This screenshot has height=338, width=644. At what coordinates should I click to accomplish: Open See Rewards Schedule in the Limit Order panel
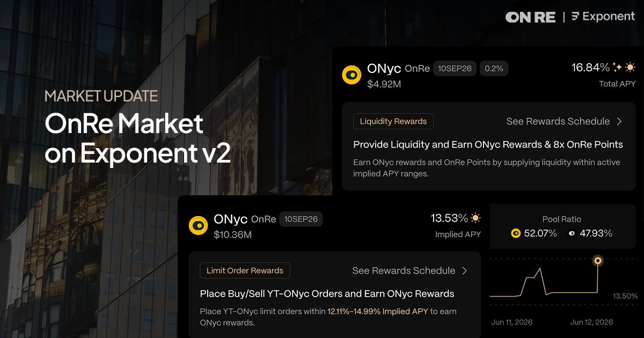tap(404, 271)
